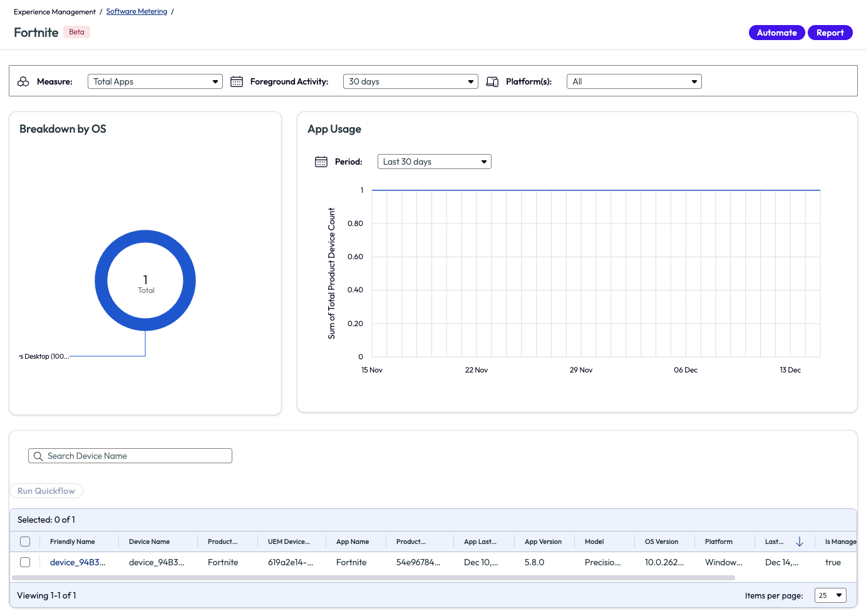Change the Period Last 30 days dropdown
Viewport: 866px width, 616px height.
(434, 162)
